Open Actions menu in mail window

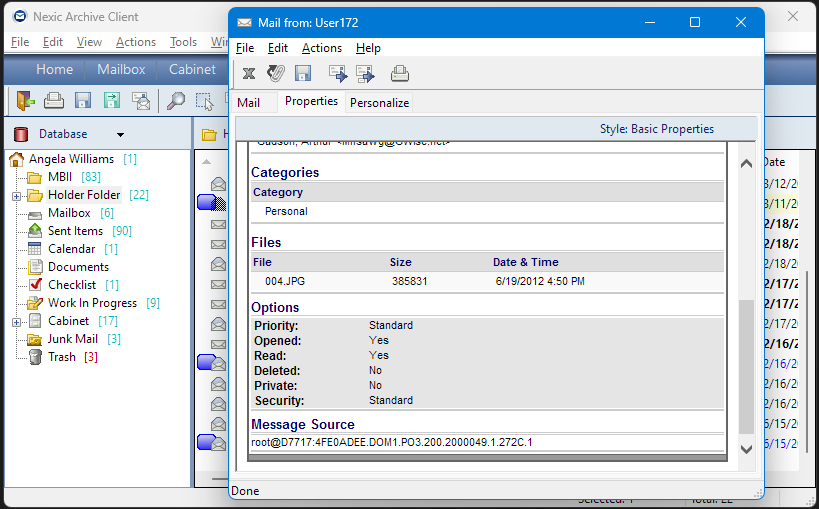coord(322,48)
